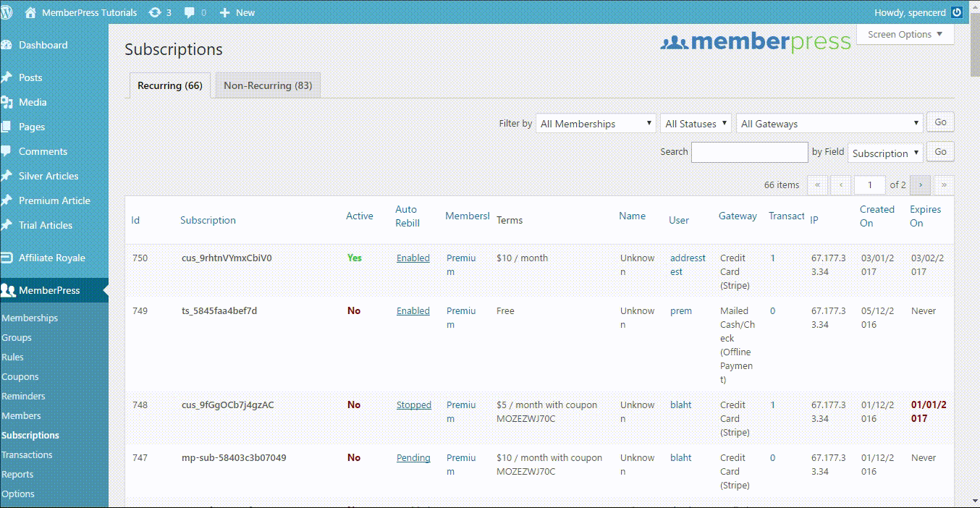Viewport: 980px width, 508px height.
Task: Switch to the Non-Recurring (83) tab
Action: pyautogui.click(x=268, y=85)
